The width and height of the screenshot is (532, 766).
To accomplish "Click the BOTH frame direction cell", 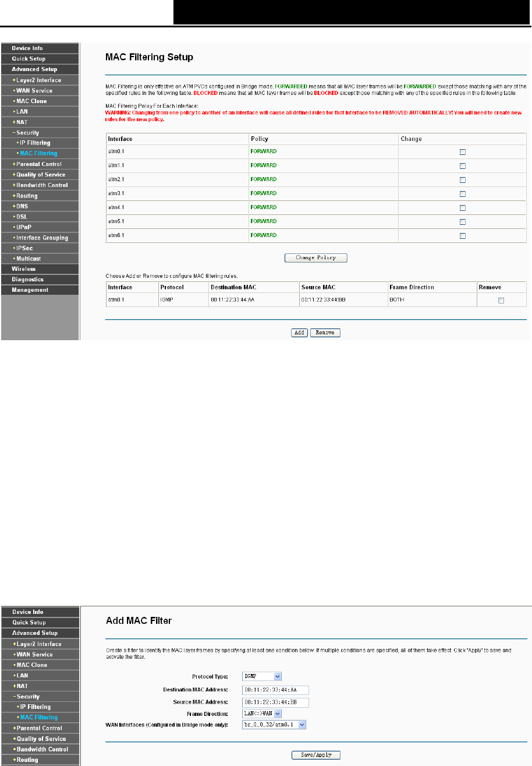I will tap(432, 300).
